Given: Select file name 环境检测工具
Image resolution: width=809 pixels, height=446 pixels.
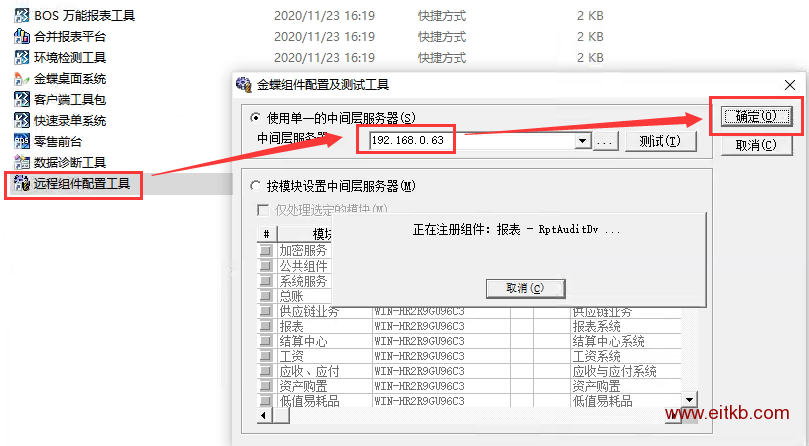Looking at the screenshot, I should click(x=70, y=57).
